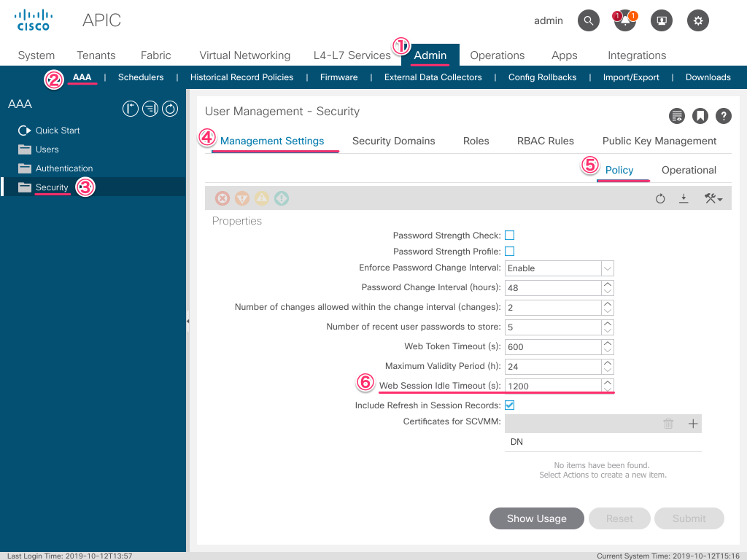The height and width of the screenshot is (560, 747).
Task: Open the settings gear icon
Action: 698,20
